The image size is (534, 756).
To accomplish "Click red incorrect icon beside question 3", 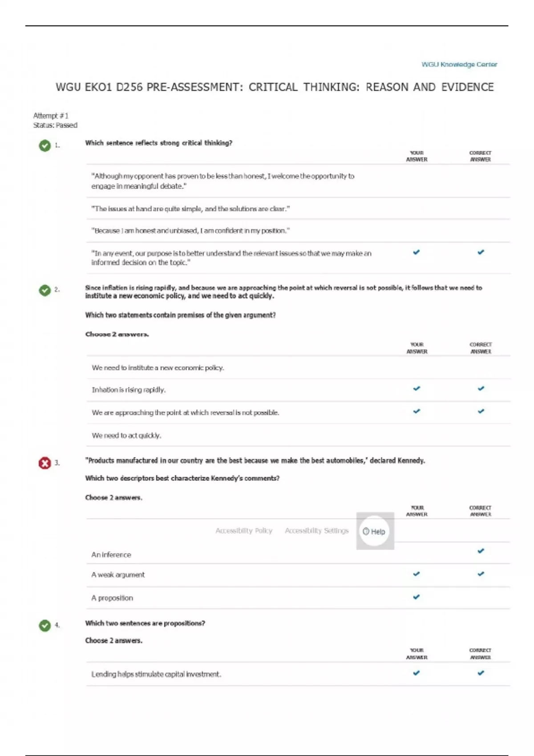I will 45,463.
